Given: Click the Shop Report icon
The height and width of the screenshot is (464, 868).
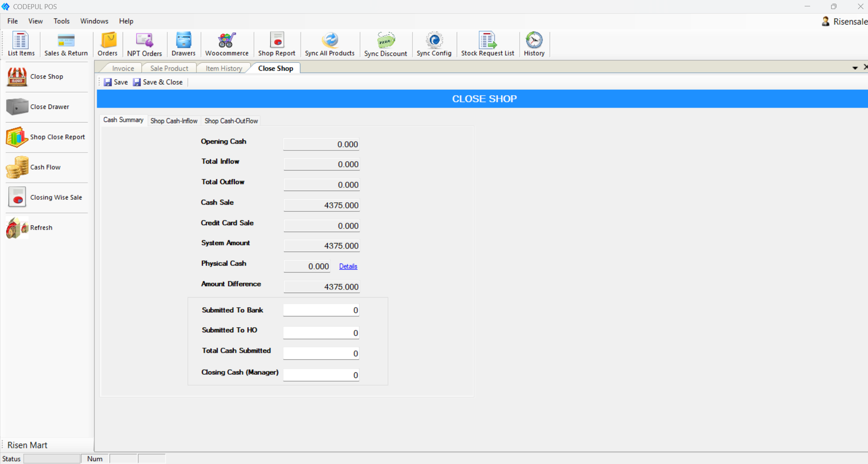Looking at the screenshot, I should click(276, 44).
